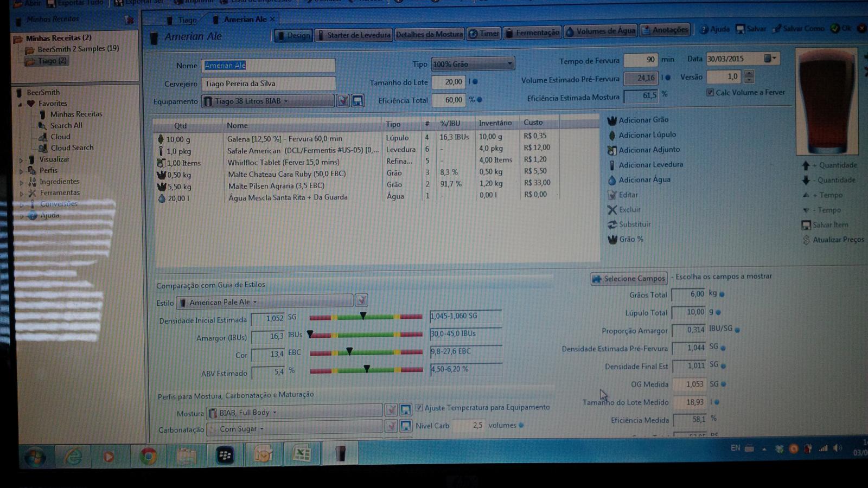868x488 pixels.
Task: Click the save icon beside Mostura dropdown
Action: (x=405, y=410)
